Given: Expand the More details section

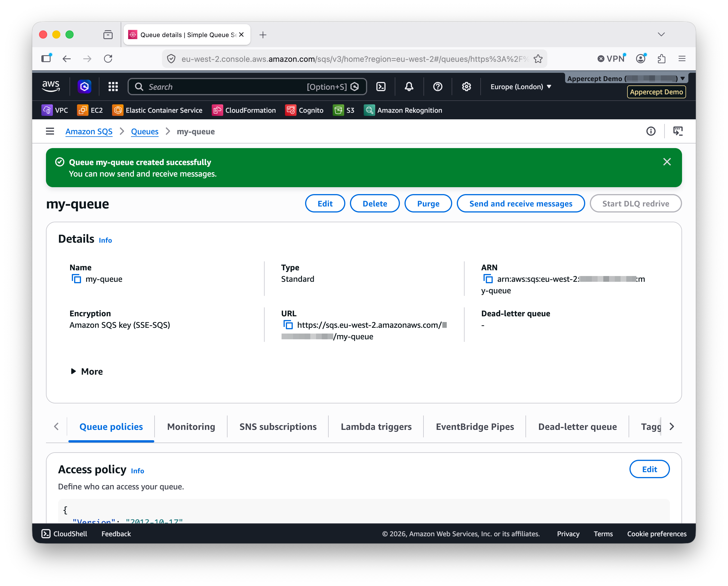Looking at the screenshot, I should coord(87,371).
